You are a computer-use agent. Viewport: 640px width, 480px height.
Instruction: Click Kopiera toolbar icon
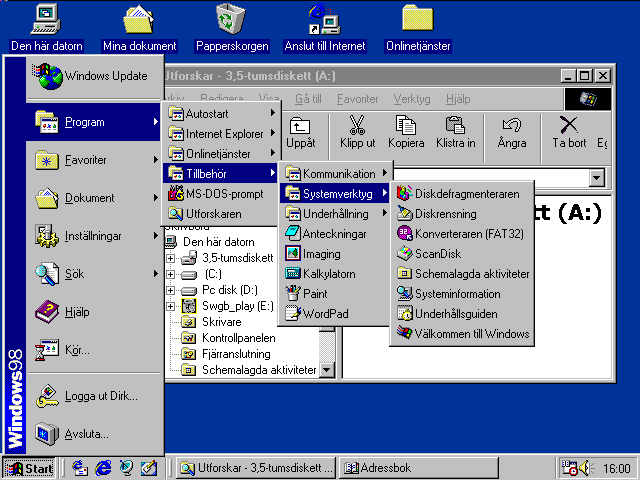tap(406, 133)
